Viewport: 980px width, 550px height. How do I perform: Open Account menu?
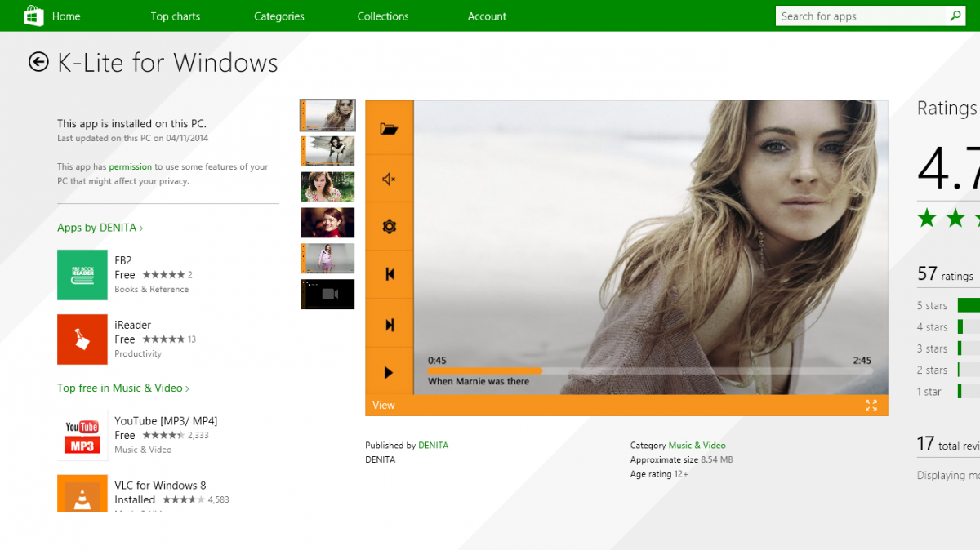(x=487, y=16)
